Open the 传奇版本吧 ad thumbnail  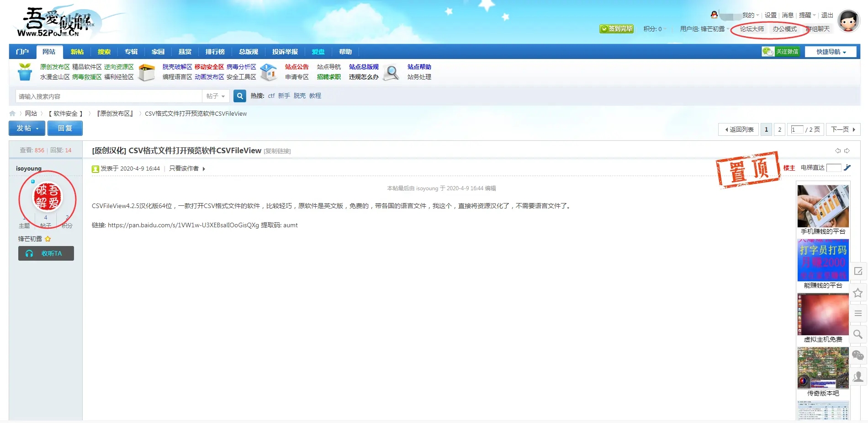pyautogui.click(x=823, y=368)
